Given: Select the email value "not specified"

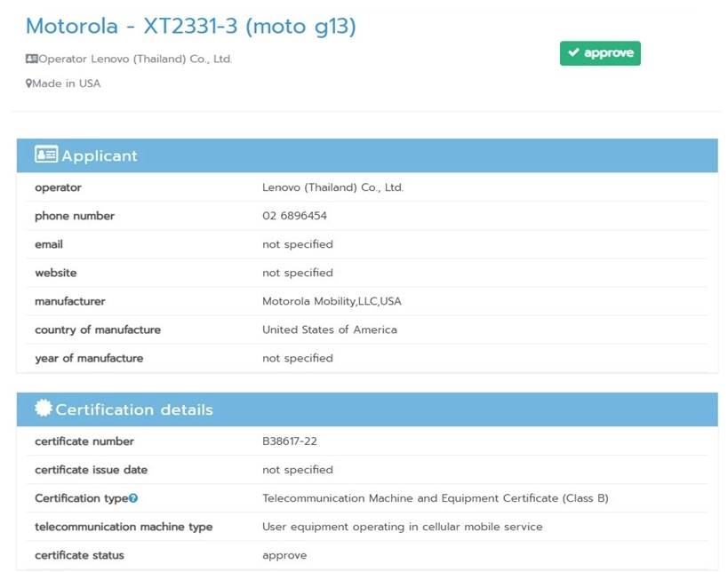Looking at the screenshot, I should click(298, 244).
